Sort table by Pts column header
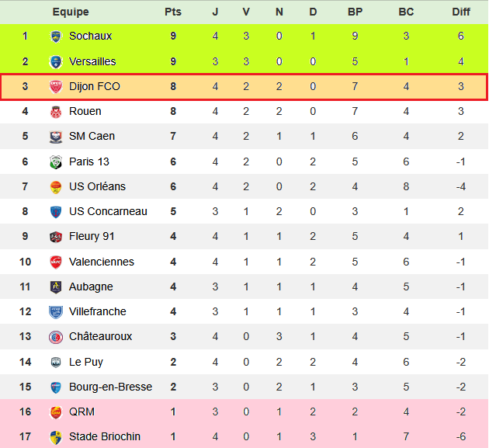This screenshot has height=448, width=489. (173, 12)
